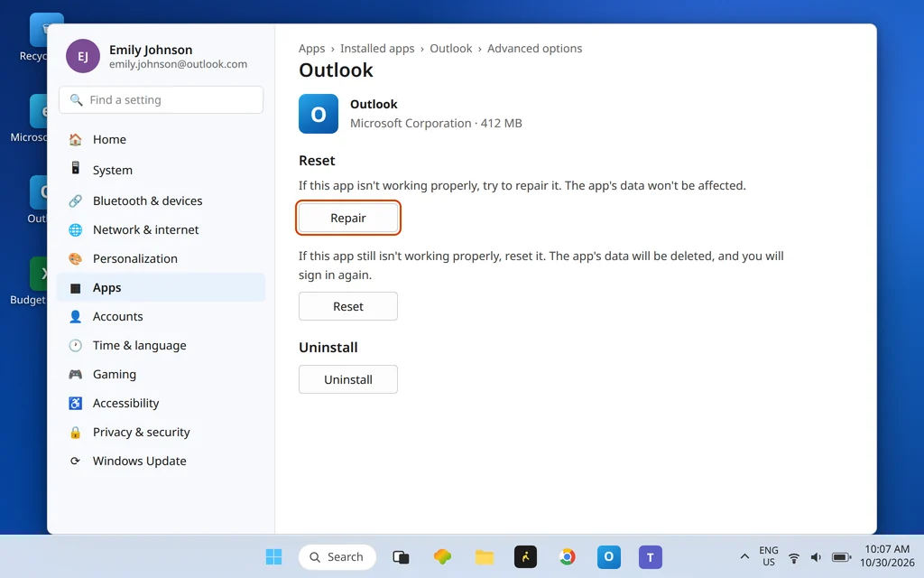The image size is (924, 578).
Task: Click the volume speaker tray icon
Action: pyautogui.click(x=816, y=557)
